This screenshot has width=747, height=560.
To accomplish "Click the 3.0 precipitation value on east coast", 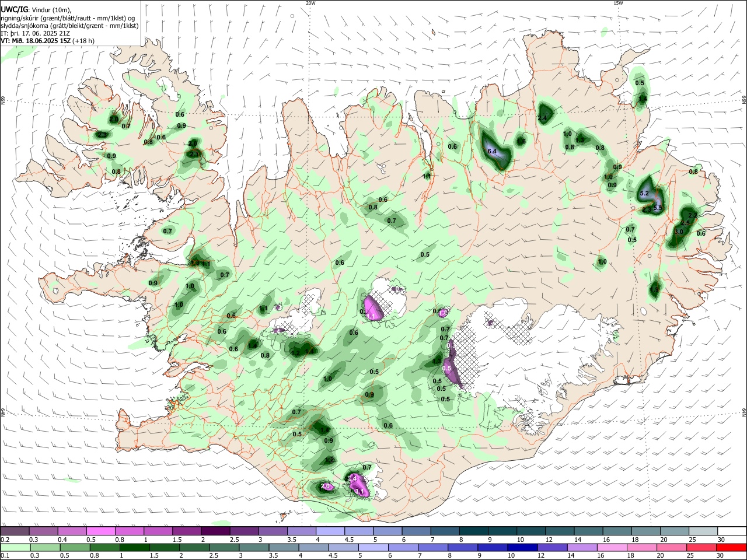I will click(x=679, y=232).
